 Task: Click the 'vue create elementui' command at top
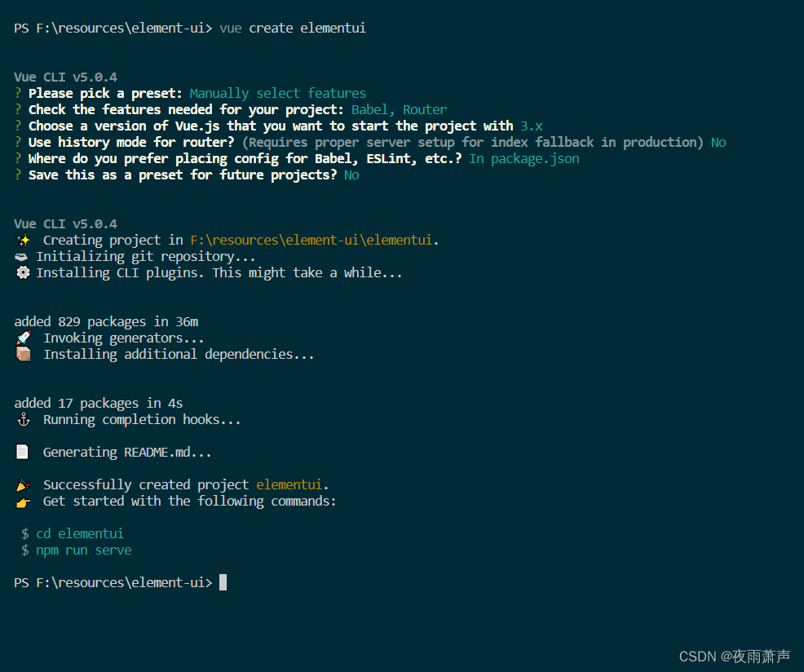pyautogui.click(x=293, y=28)
